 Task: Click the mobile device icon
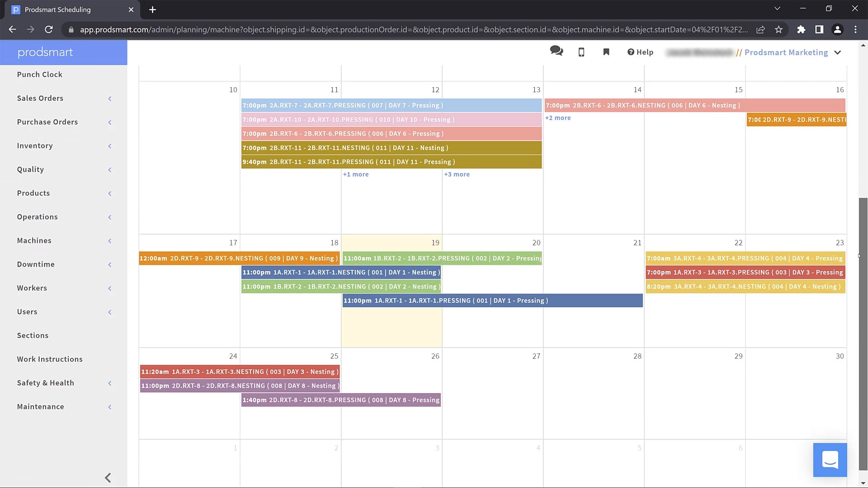click(581, 52)
